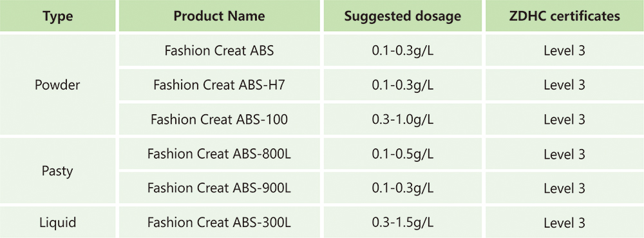Select the Product Name column header
This screenshot has height=238, width=644.
pos(220,16)
